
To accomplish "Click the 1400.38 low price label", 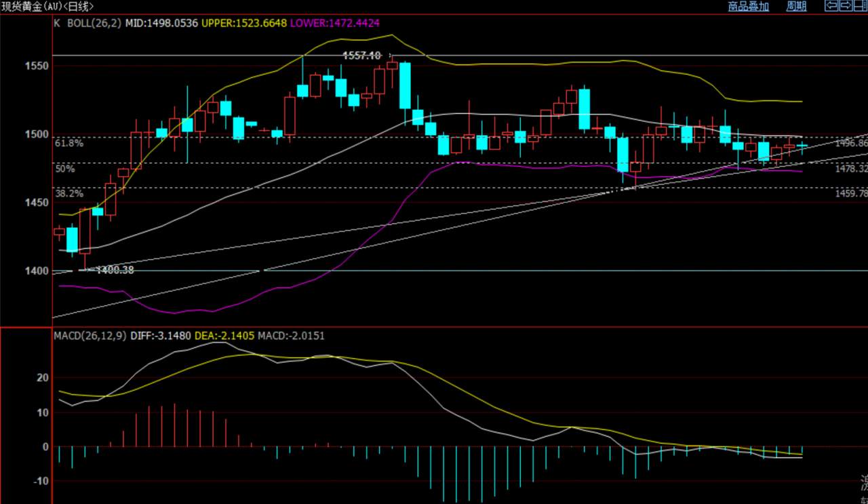I will tap(115, 270).
